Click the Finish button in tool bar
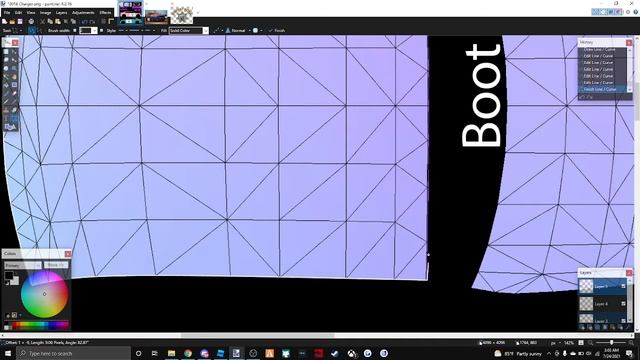 (x=277, y=31)
